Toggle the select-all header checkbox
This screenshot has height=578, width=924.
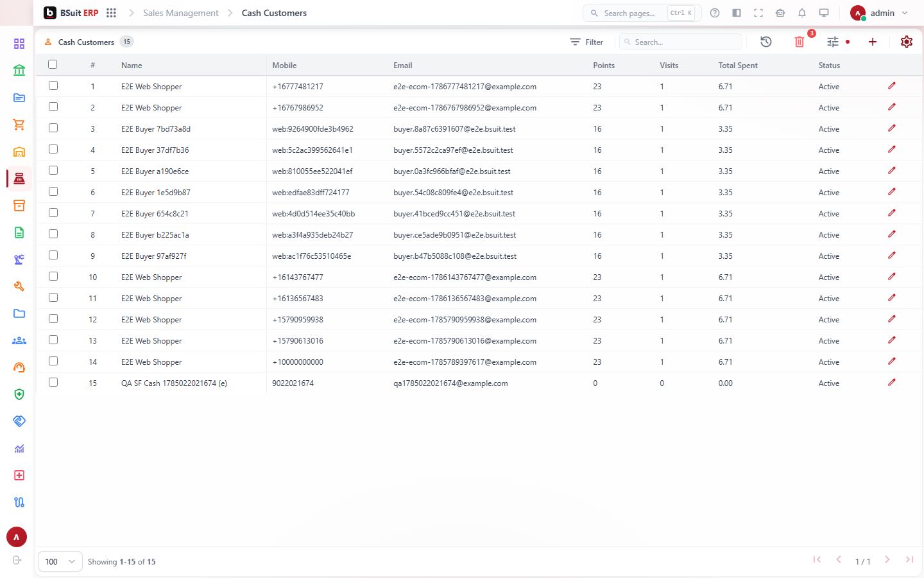pyautogui.click(x=53, y=64)
